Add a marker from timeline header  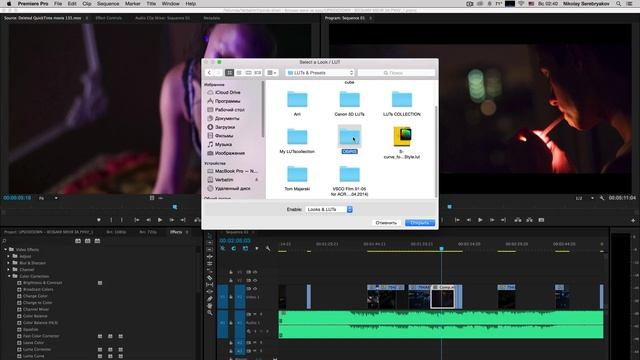pos(257,248)
